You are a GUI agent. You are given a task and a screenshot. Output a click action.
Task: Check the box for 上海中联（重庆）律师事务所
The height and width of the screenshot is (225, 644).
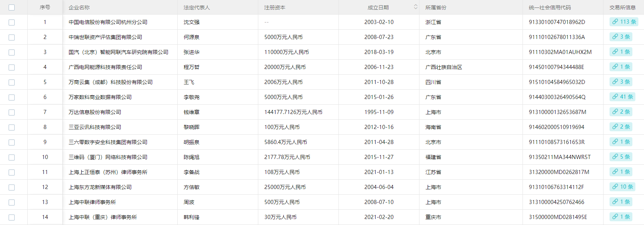point(12,217)
